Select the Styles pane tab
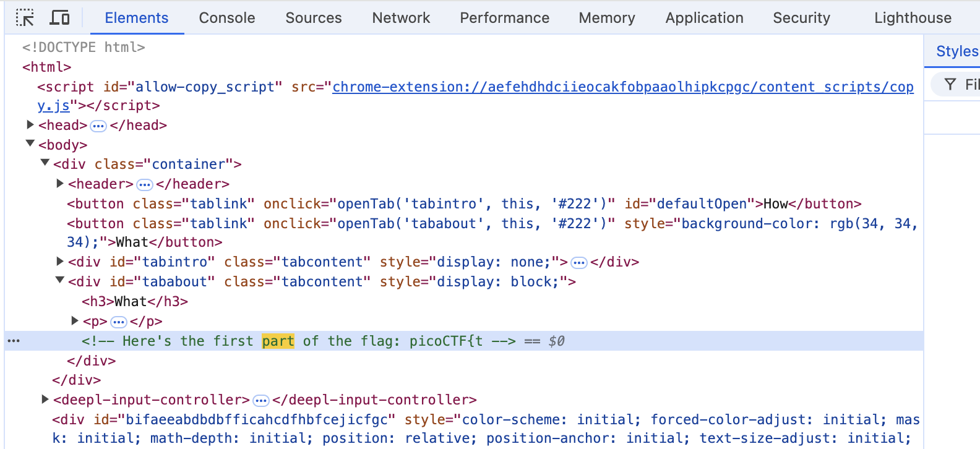This screenshot has width=980, height=449. pos(957,51)
